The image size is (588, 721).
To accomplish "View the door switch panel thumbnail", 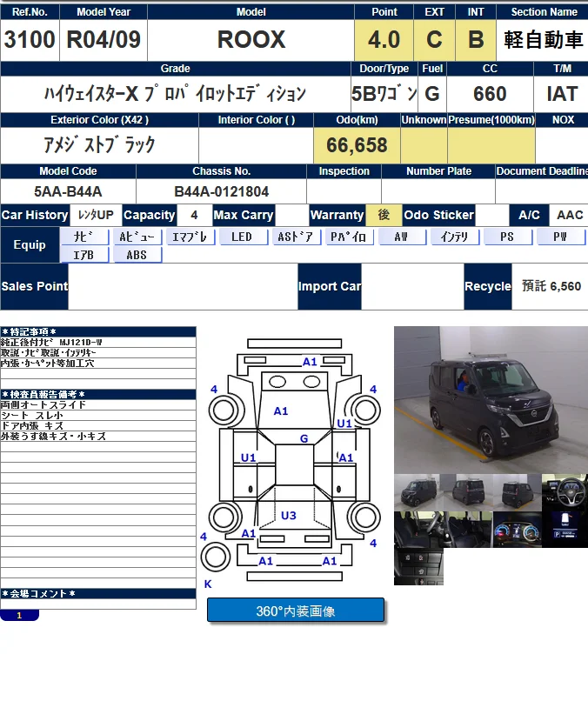I will 418,566.
